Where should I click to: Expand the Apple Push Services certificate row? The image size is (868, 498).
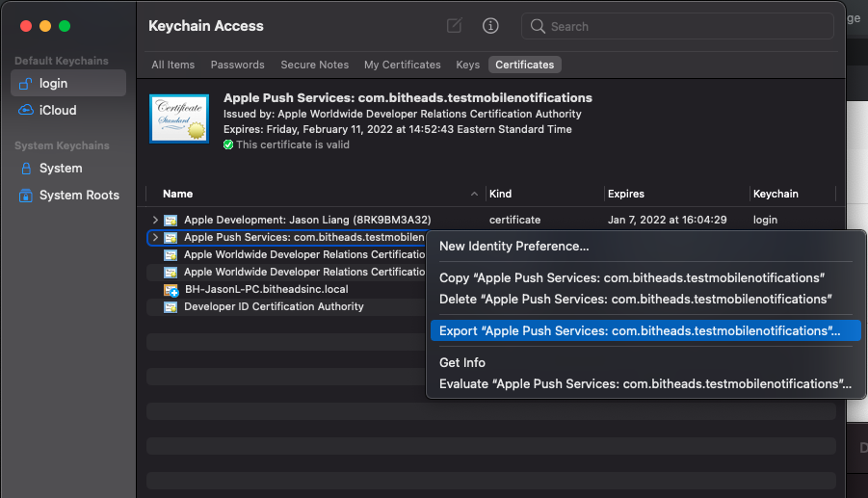(155, 237)
